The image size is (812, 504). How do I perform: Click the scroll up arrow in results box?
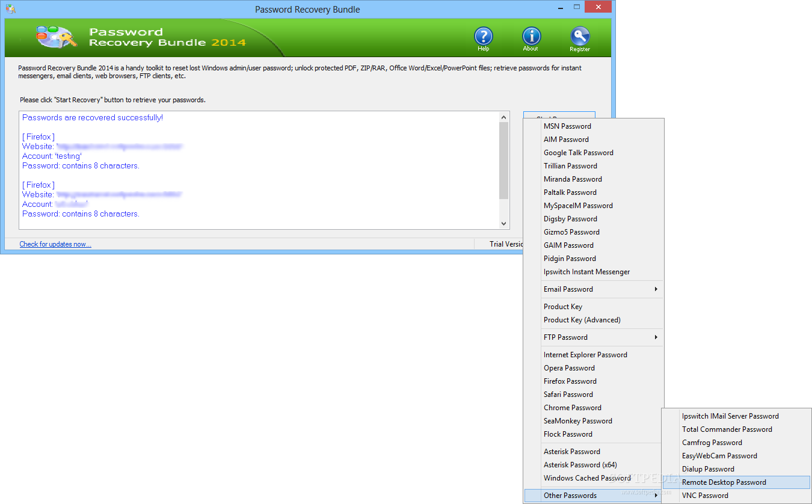pos(504,117)
